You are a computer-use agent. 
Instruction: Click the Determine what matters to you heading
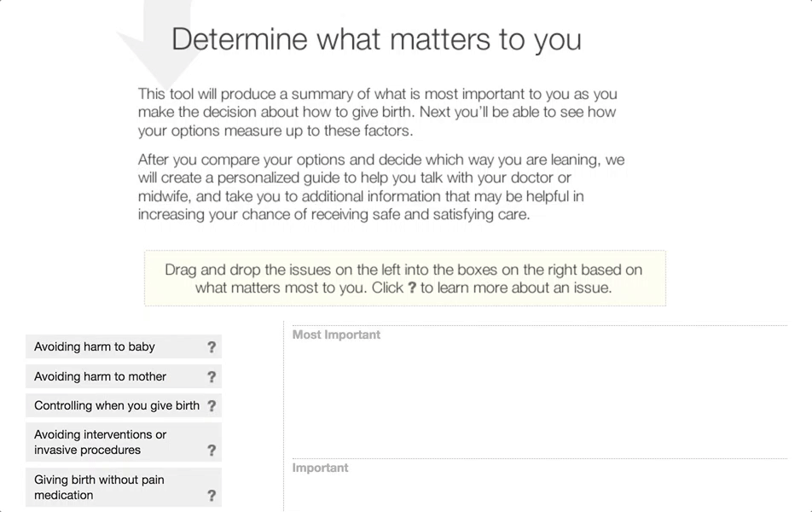[x=376, y=39]
